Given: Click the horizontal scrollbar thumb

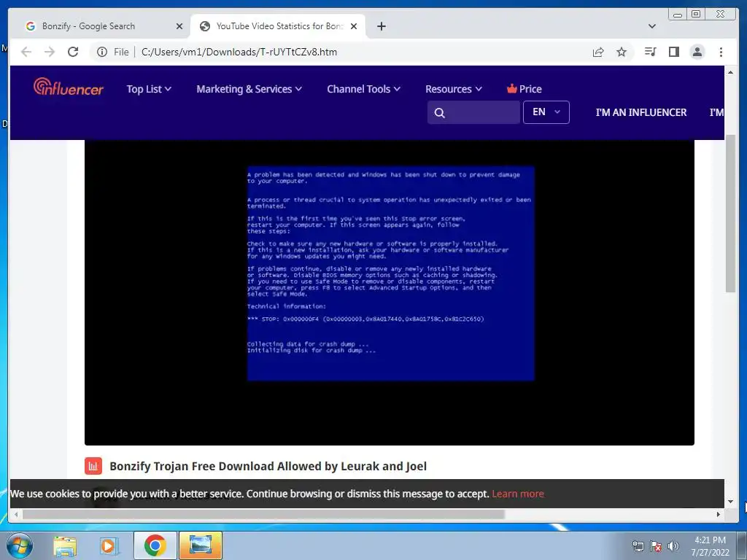Looking at the screenshot, I should click(x=263, y=514).
